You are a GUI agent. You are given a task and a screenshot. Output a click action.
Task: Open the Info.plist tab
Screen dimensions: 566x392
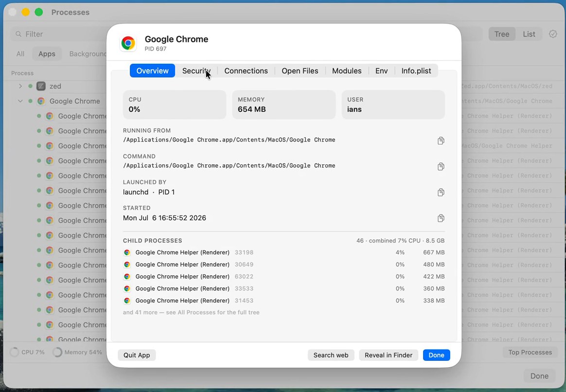(x=416, y=71)
